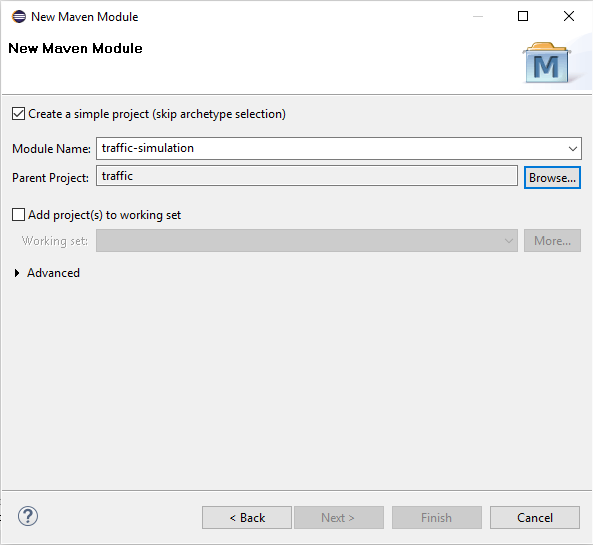This screenshot has height=545, width=593.
Task: Open help via the question mark icon
Action: pos(28,516)
